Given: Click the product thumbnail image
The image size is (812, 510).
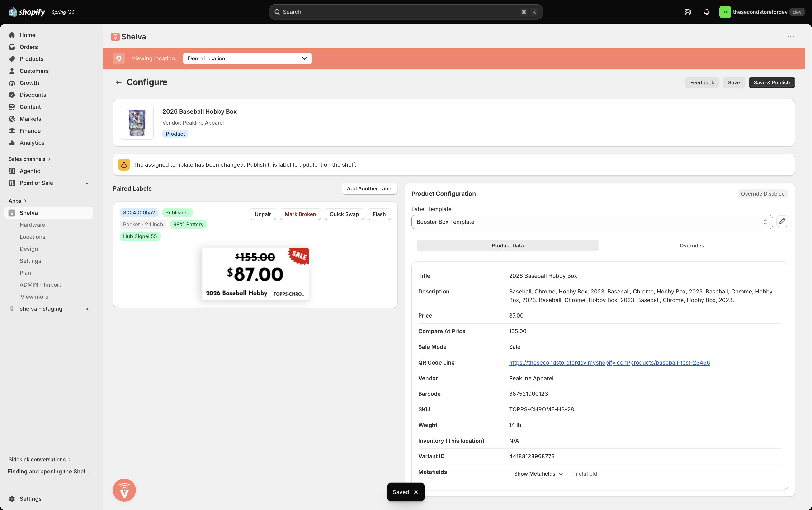Looking at the screenshot, I should click(137, 123).
